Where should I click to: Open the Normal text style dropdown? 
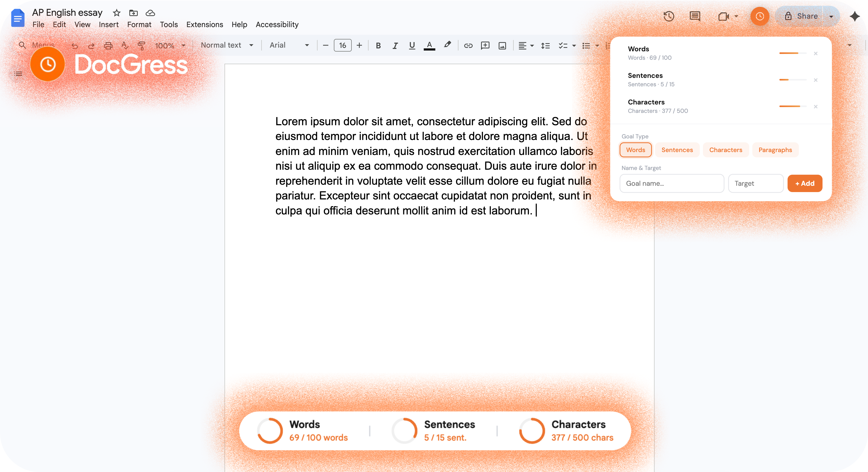[227, 45]
